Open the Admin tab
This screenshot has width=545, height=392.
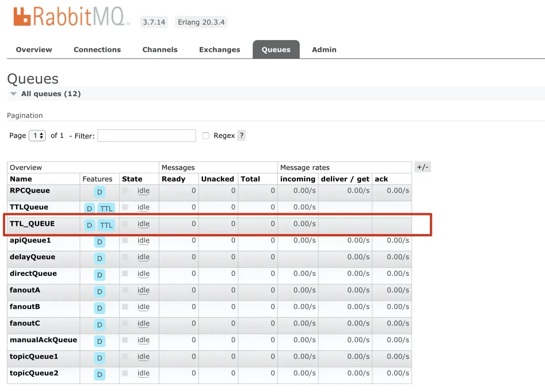[324, 49]
